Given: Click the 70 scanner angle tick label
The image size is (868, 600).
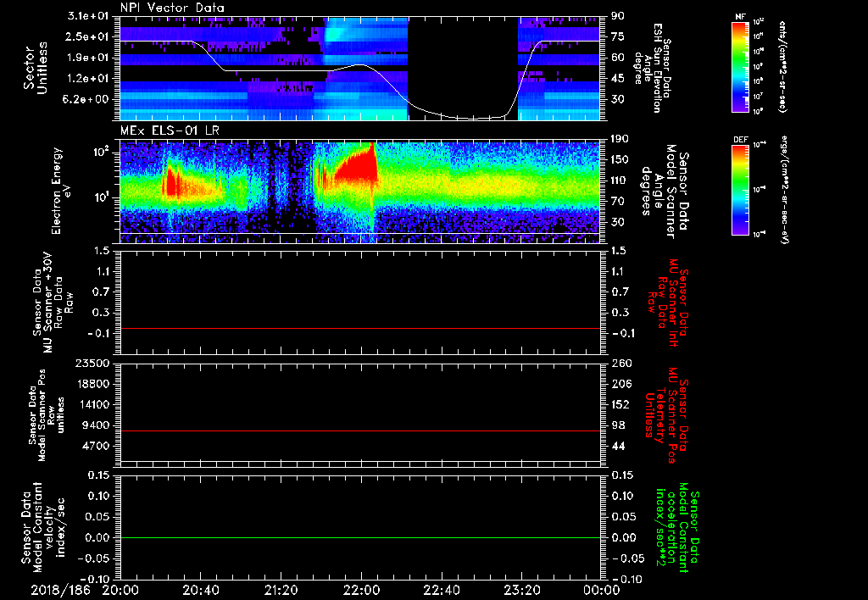Looking at the screenshot, I should (x=617, y=202).
